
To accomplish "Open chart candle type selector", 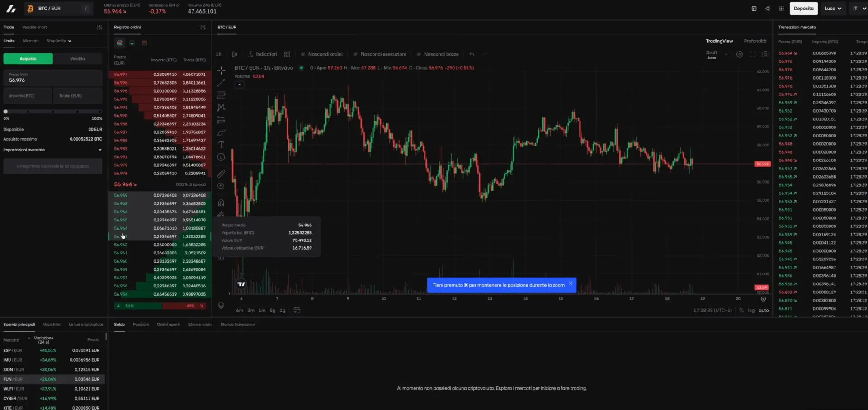I will click(x=235, y=54).
